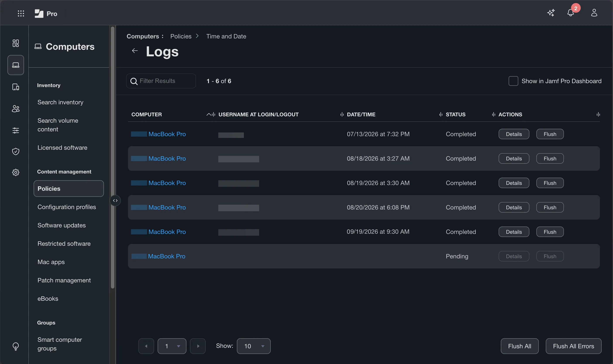613x364 pixels.
Task: Open the Dashboard icon in left rail
Action: 16,43
